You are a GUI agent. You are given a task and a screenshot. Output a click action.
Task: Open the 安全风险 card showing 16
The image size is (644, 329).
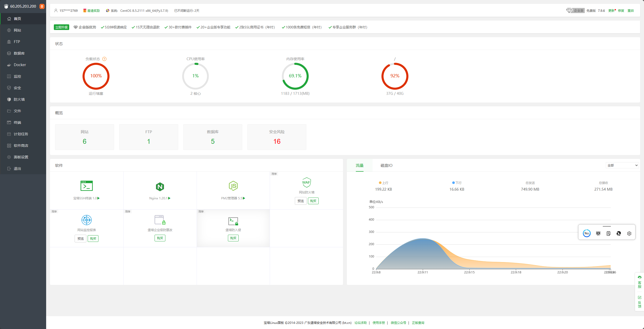277,137
